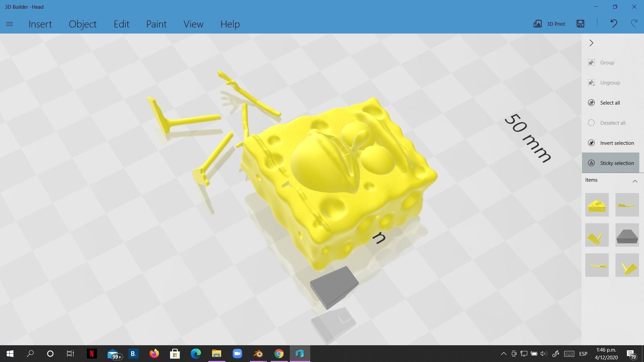
Task: Open the Edit menu
Action: tap(121, 24)
